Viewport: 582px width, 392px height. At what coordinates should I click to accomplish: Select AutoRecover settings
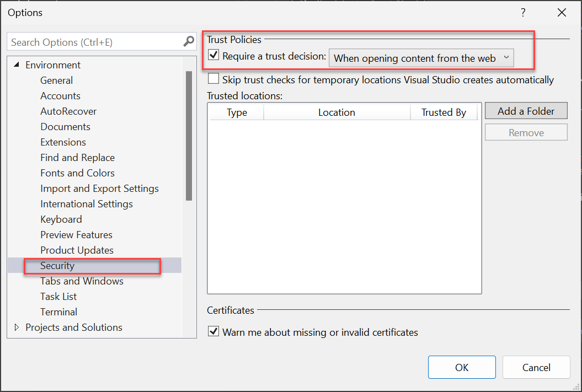pos(68,111)
